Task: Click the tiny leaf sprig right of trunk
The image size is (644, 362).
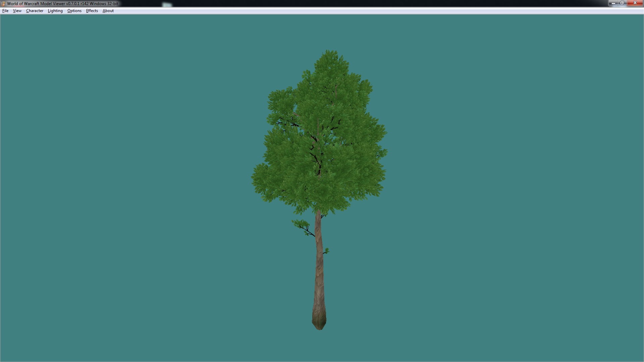Action: click(327, 251)
